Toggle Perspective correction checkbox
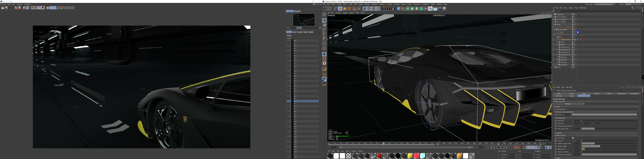 [x=573, y=126]
